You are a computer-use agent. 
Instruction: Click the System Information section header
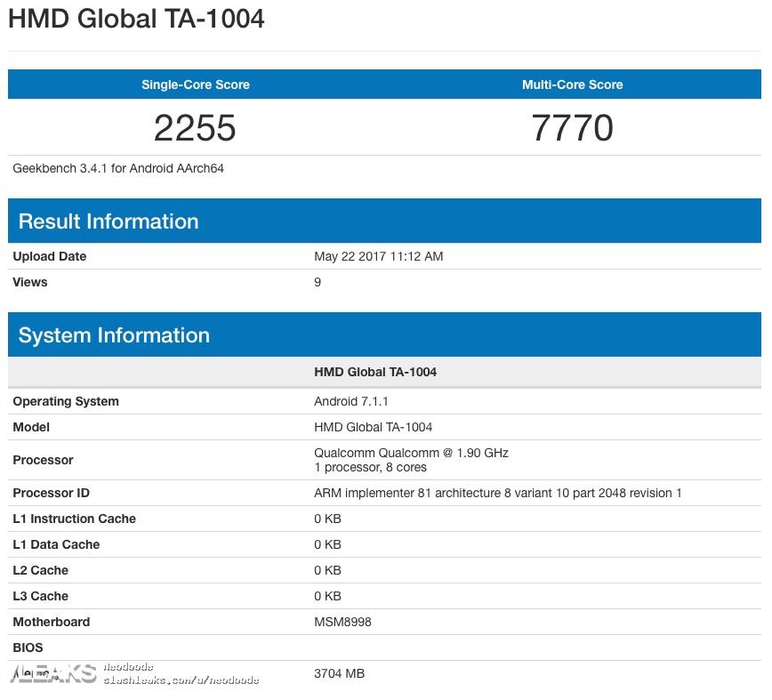pyautogui.click(x=115, y=335)
